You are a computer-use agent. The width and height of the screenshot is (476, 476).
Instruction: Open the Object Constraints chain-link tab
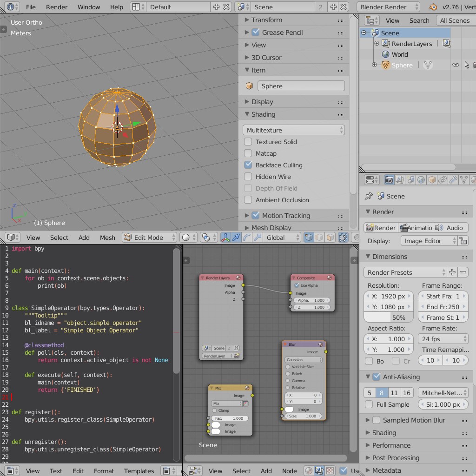[x=442, y=179]
